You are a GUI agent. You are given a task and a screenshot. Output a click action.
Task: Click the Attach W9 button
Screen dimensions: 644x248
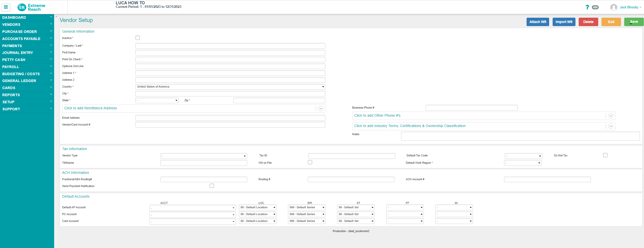pos(537,22)
